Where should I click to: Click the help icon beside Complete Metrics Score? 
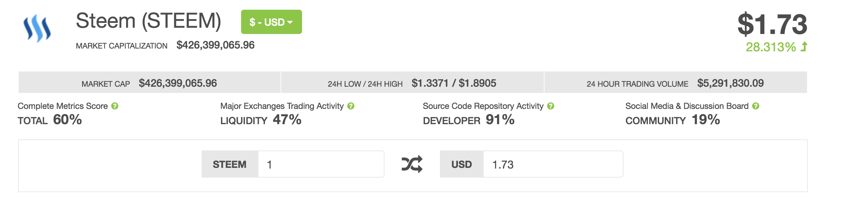(x=115, y=106)
